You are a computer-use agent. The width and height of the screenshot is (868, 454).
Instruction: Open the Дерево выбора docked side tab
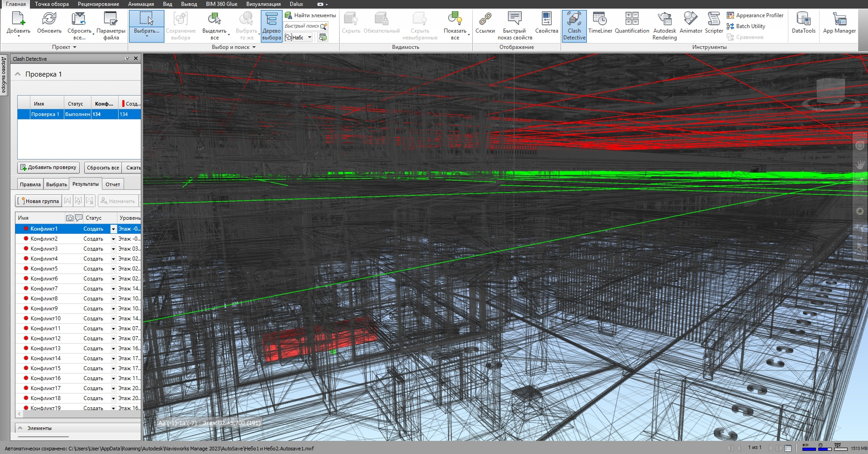pos(4,75)
